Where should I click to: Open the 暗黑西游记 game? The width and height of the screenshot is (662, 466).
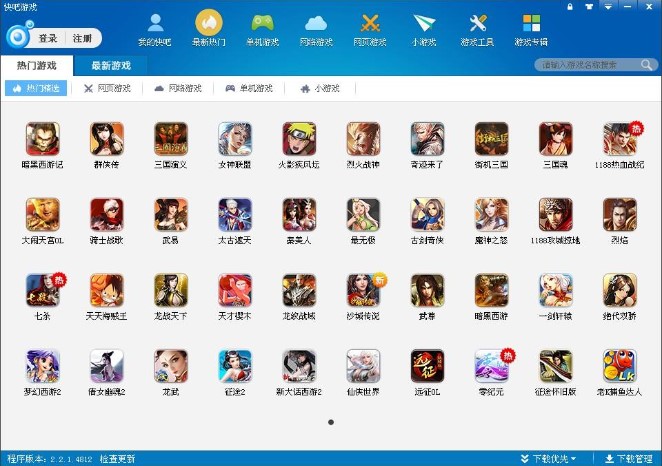pos(43,139)
